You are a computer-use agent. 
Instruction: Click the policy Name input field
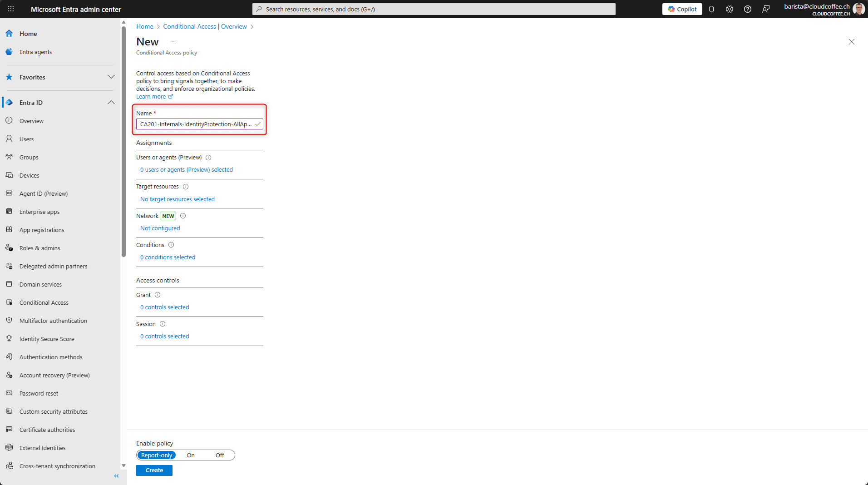click(x=196, y=124)
